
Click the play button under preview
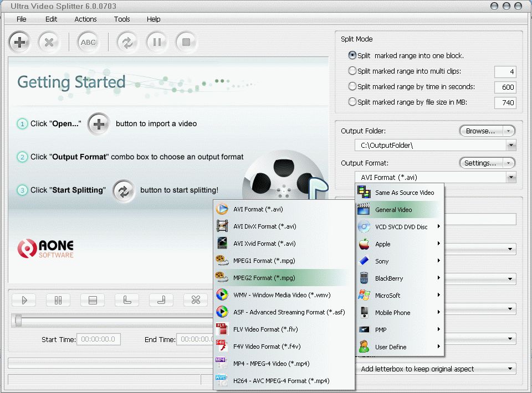[x=24, y=300]
